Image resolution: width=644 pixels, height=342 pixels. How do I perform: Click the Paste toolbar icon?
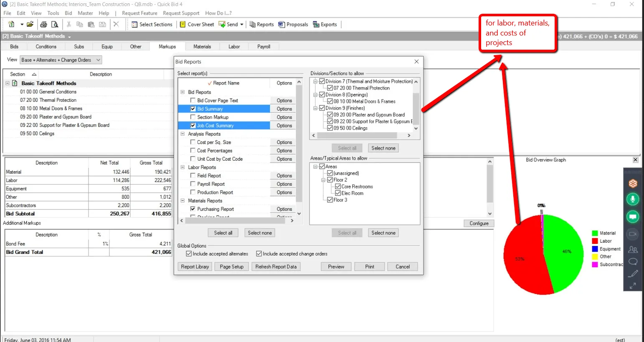[91, 24]
